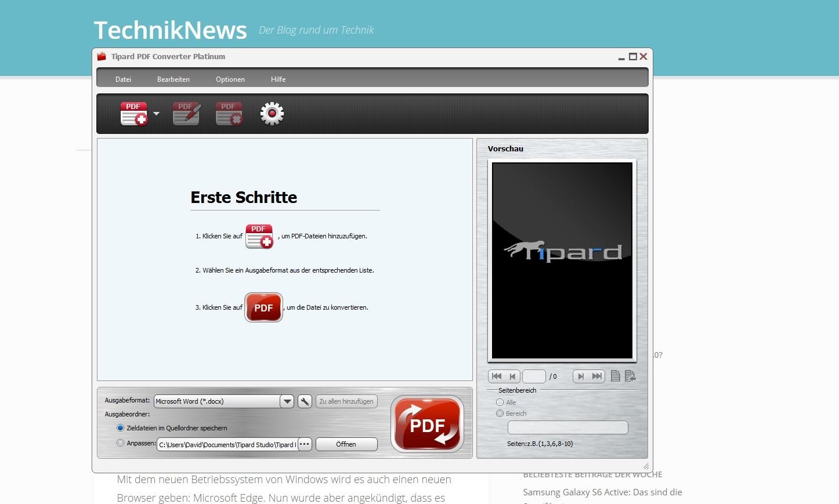Click the Add PDF file toolbar icon
Viewport: 839px width, 504px height.
point(133,114)
